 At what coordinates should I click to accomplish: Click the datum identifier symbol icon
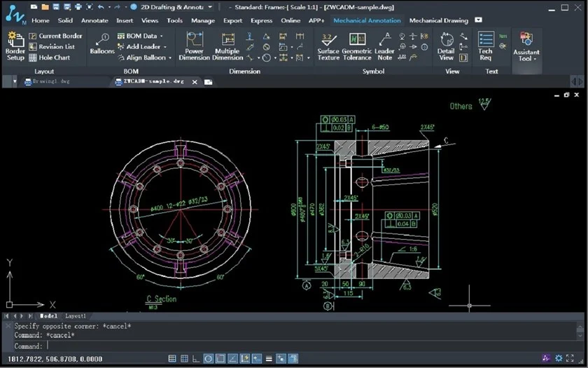(402, 36)
